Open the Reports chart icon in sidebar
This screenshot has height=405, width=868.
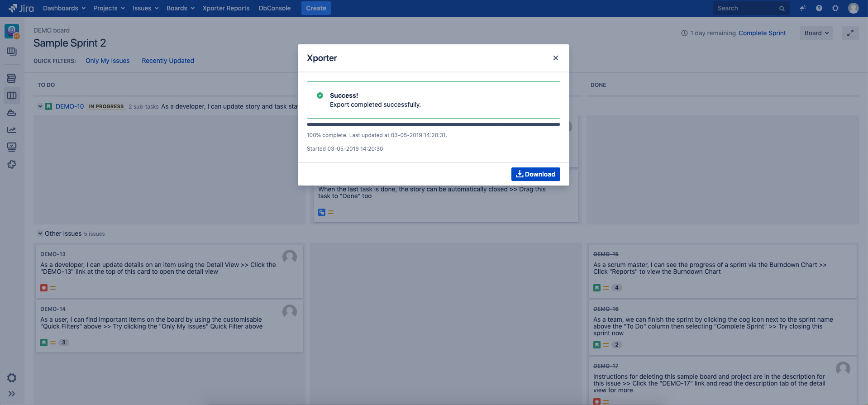[x=12, y=130]
